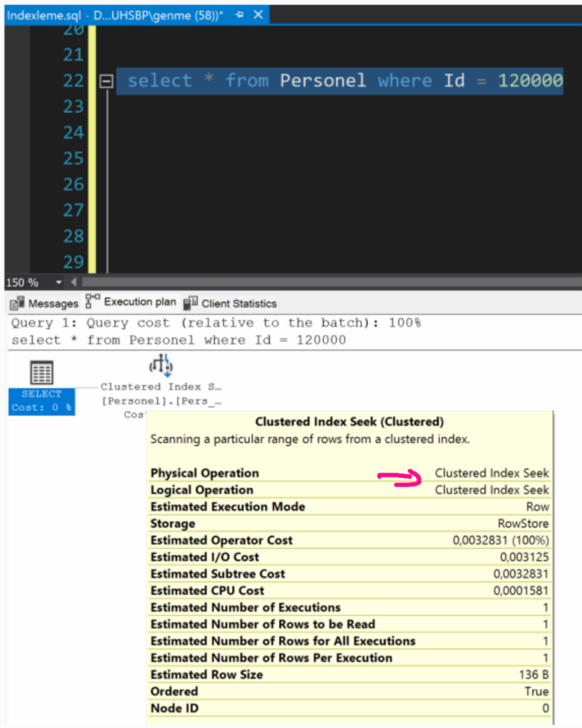Click the Physical Operation row in tooltip
Image resolution: width=582 pixels, height=728 pixels.
click(205, 473)
